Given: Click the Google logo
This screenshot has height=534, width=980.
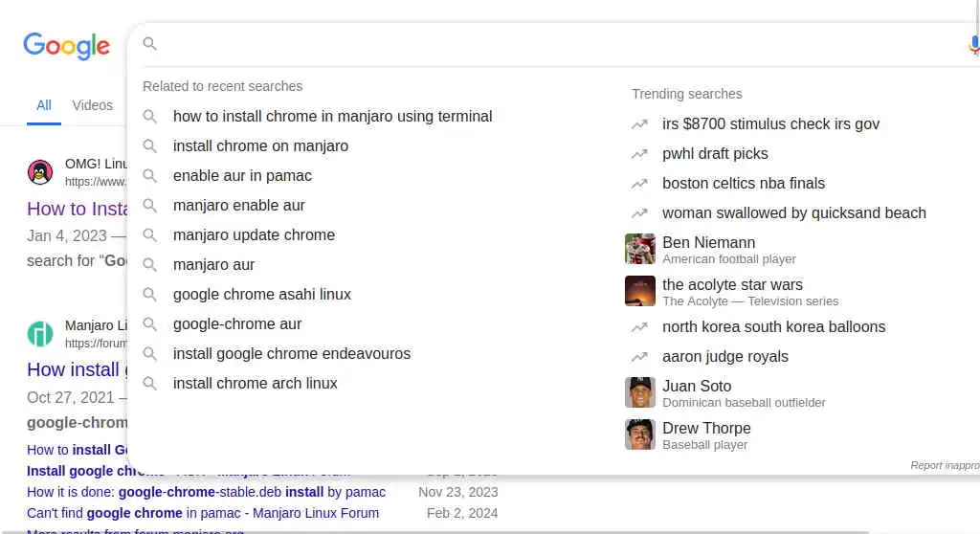Looking at the screenshot, I should (x=66, y=46).
